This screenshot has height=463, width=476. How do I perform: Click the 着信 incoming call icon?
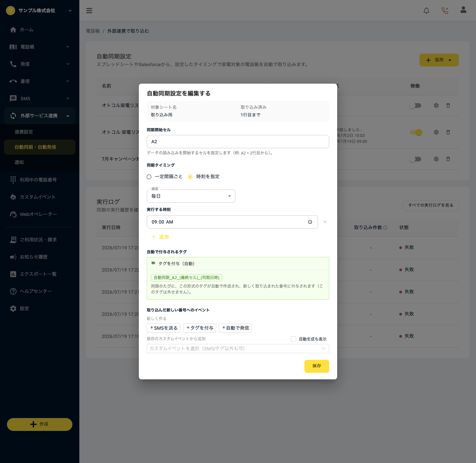13,81
